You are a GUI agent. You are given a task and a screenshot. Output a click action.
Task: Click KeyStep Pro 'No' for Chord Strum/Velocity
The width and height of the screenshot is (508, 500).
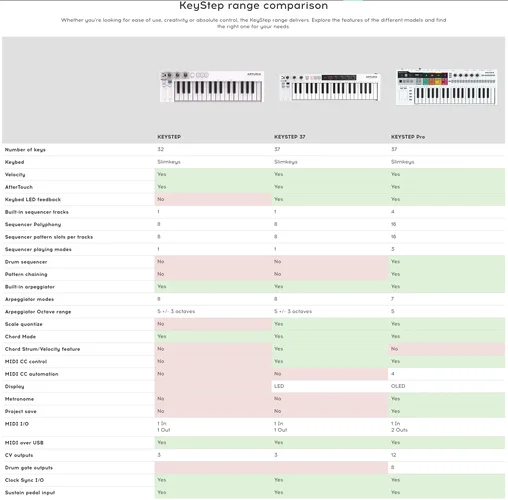pos(395,349)
